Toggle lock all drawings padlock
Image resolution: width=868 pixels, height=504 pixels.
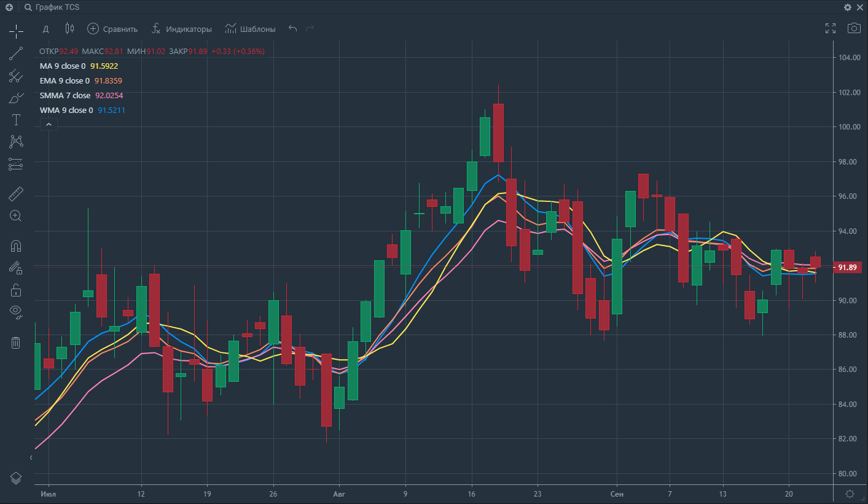click(x=16, y=289)
